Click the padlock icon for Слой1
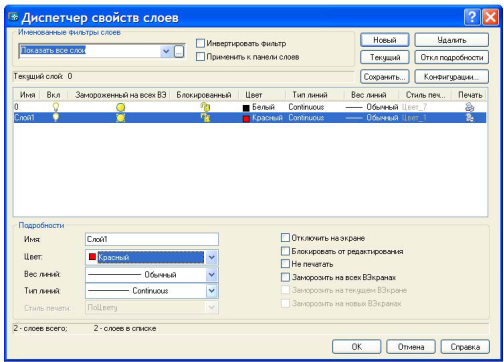 click(205, 117)
